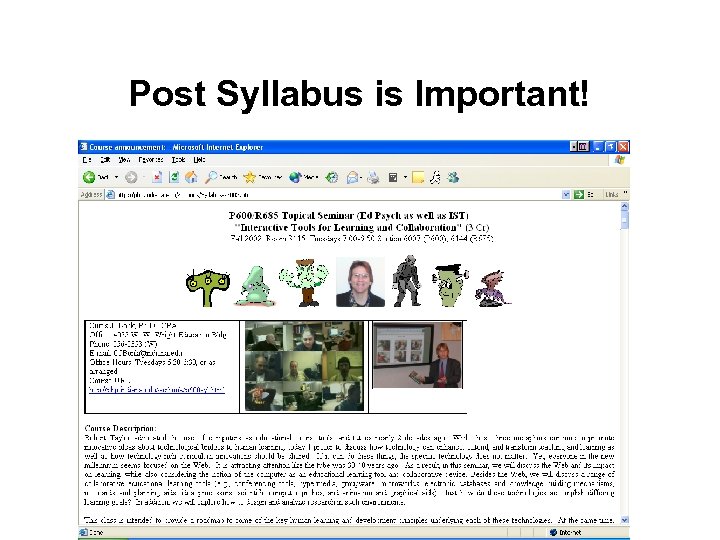Click the Windows flag logo
This screenshot has width=720, height=540.
pos(620,160)
